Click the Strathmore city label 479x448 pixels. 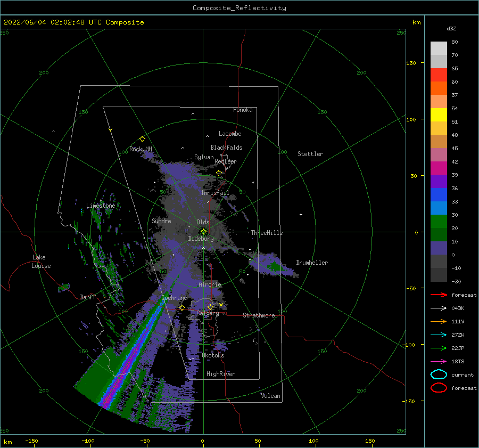click(259, 315)
